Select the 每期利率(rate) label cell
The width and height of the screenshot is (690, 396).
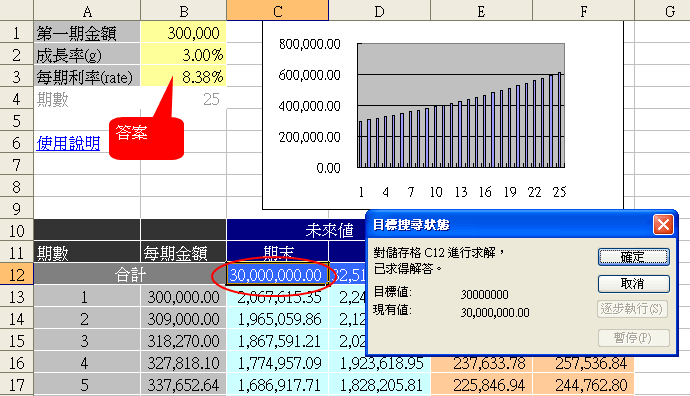[x=87, y=77]
